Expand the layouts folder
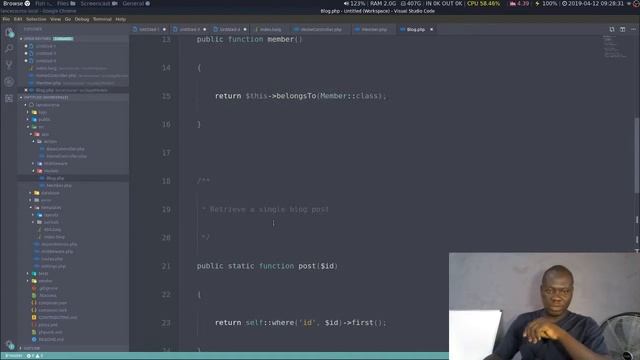The width and height of the screenshot is (640, 360). pyautogui.click(x=51, y=215)
